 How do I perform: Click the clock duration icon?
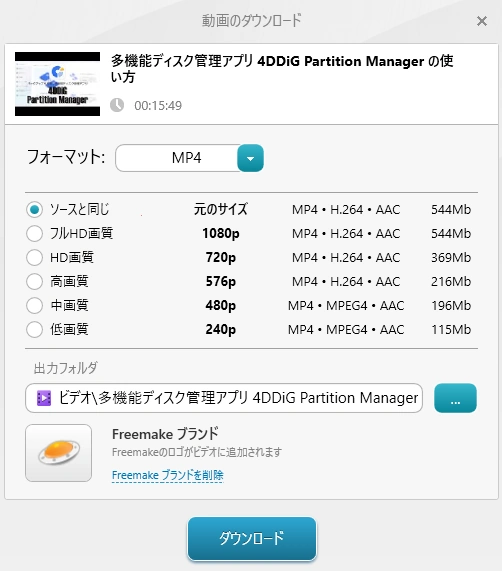(117, 105)
